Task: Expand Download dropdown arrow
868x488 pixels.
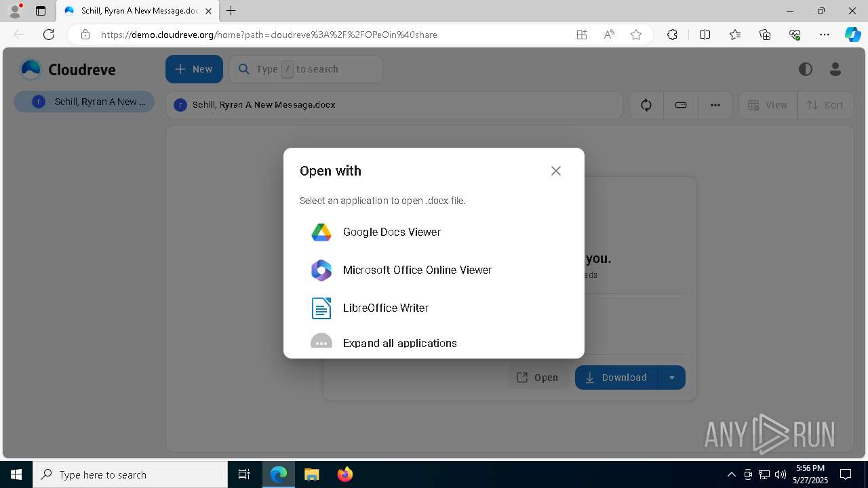Action: tap(672, 378)
